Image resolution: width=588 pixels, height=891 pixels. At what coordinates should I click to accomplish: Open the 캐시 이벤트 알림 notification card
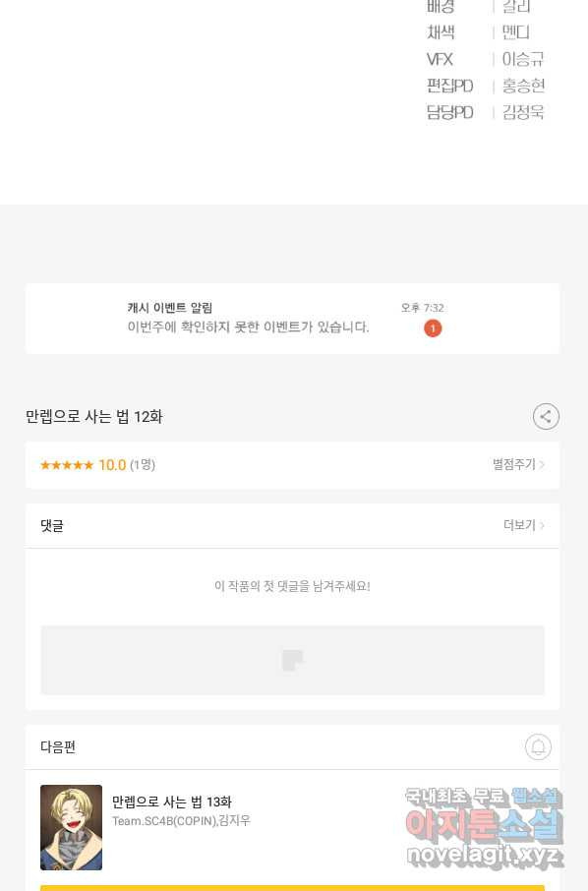(293, 319)
